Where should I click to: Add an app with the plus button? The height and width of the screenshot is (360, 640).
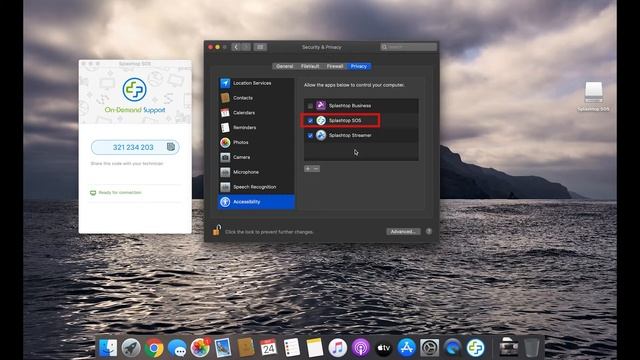308,169
